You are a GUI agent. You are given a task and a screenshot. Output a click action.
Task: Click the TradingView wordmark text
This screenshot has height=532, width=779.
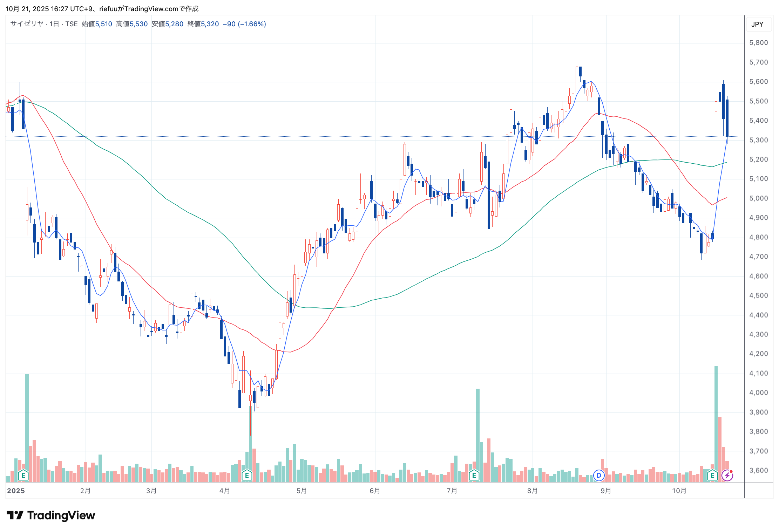[61, 515]
